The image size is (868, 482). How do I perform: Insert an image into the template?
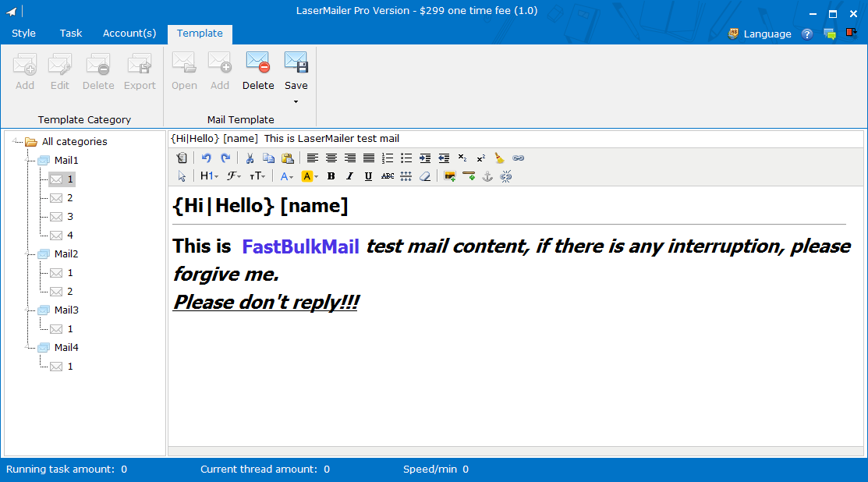coord(450,176)
